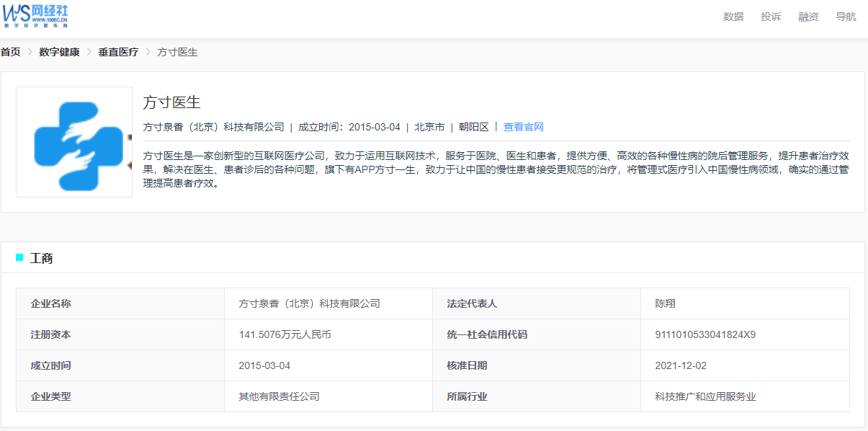Open the 垂直医疗 breadcrumb link
The width and height of the screenshot is (868, 431).
tap(118, 52)
